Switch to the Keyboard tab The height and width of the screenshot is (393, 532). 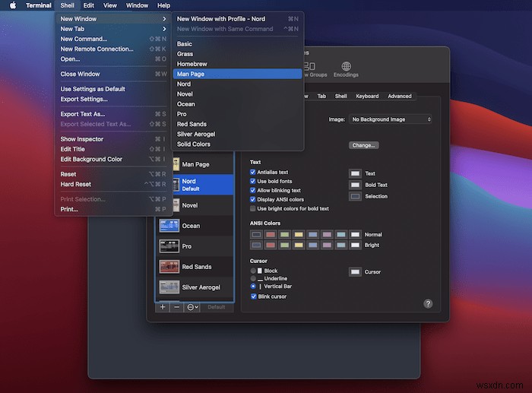pyautogui.click(x=367, y=97)
